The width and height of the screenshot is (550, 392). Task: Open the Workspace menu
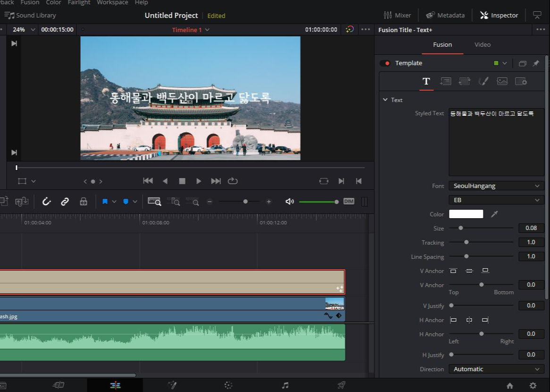click(x=112, y=3)
